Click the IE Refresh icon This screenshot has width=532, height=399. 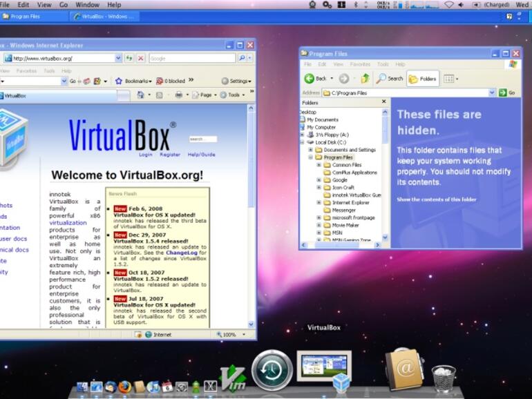(x=129, y=59)
